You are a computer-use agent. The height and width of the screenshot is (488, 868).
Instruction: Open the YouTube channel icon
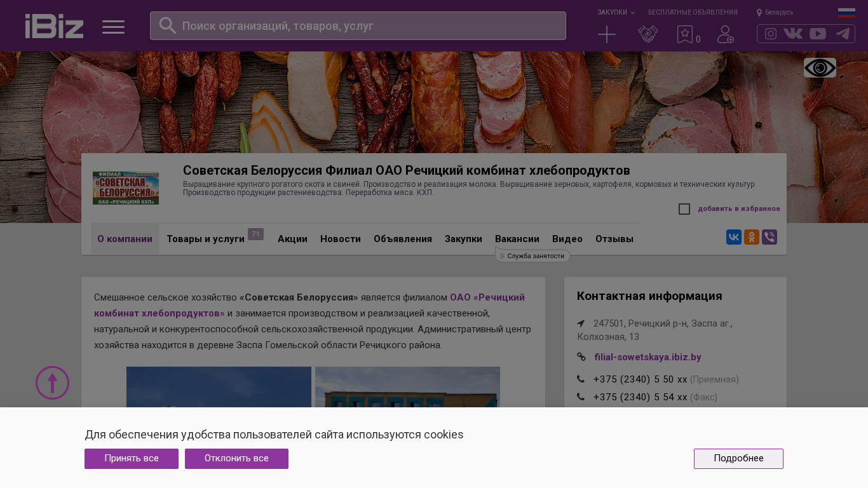point(818,34)
